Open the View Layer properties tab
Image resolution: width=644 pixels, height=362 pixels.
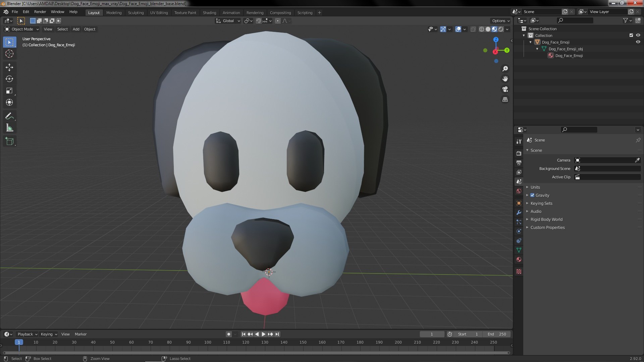519,172
